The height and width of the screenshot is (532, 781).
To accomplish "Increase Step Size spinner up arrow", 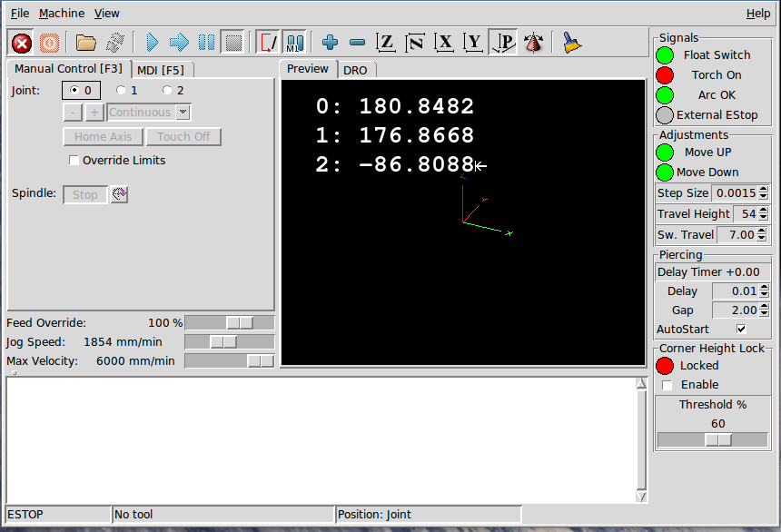I will pyautogui.click(x=763, y=190).
